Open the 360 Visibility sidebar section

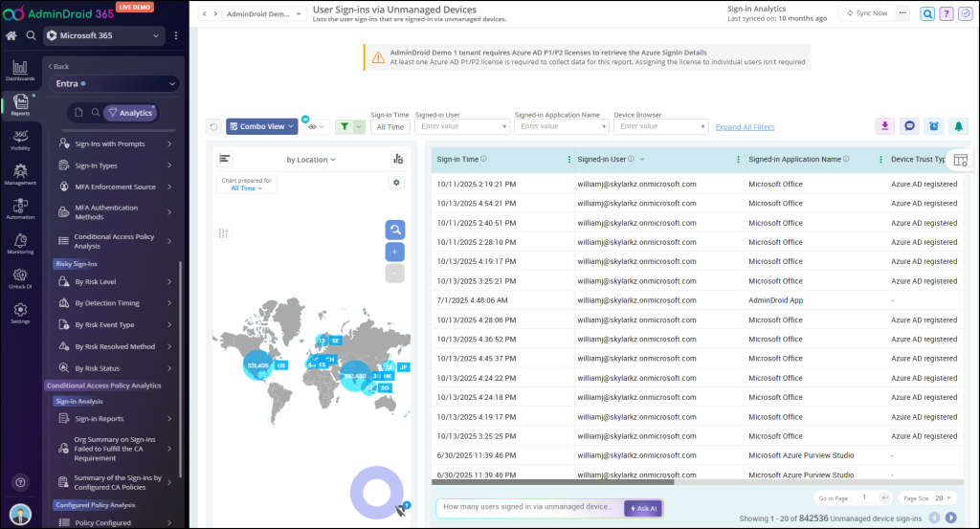click(20, 140)
